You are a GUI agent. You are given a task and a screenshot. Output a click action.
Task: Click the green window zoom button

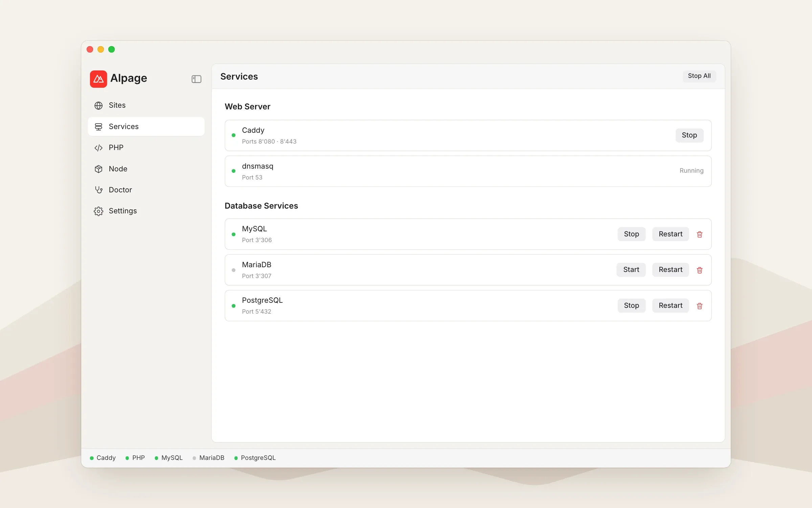click(111, 49)
